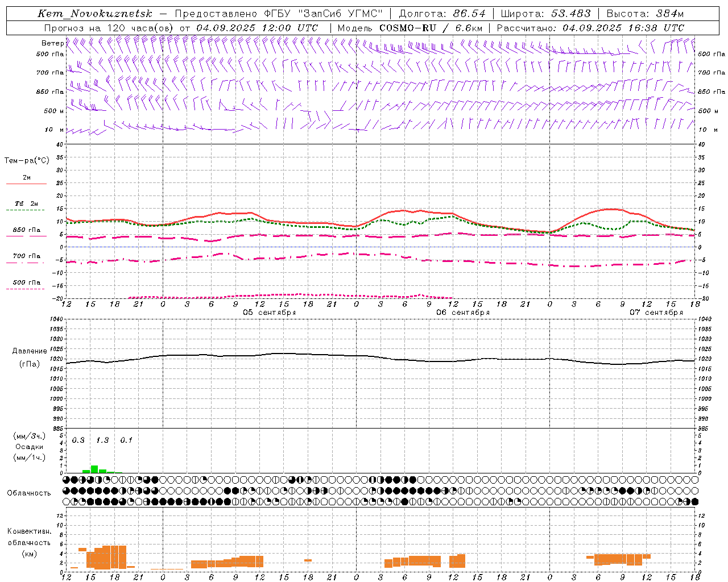Click the date label 07 сентября
The width and height of the screenshot is (728, 582).
click(656, 313)
